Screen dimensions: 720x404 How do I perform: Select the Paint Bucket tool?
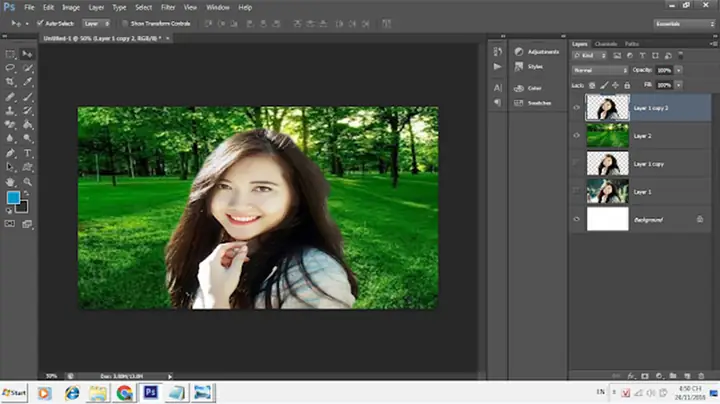(x=28, y=124)
